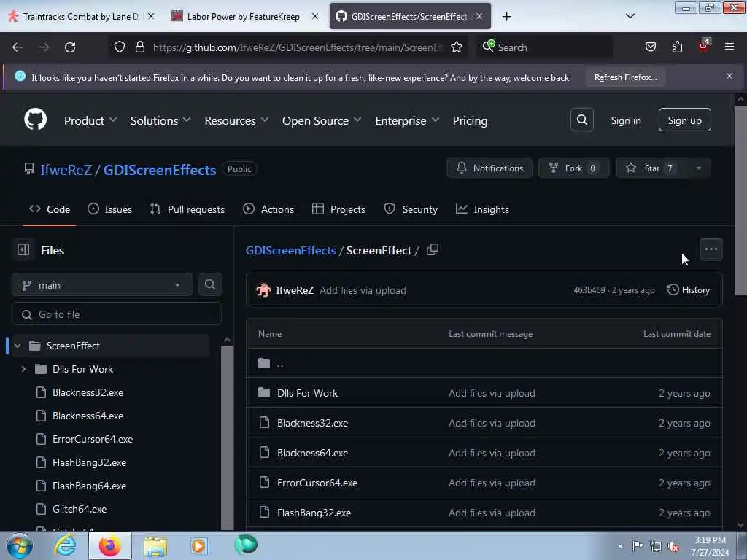This screenshot has height=560, width=747.
Task: Dismiss the Firefox refresh notification bar
Action: pos(729,76)
